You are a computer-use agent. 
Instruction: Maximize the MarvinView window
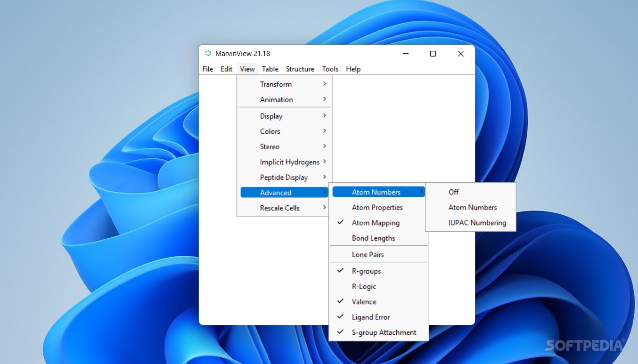[x=433, y=54]
